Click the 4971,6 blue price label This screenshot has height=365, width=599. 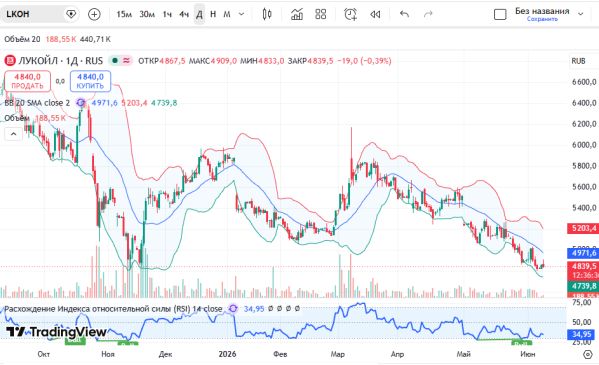[583, 253]
